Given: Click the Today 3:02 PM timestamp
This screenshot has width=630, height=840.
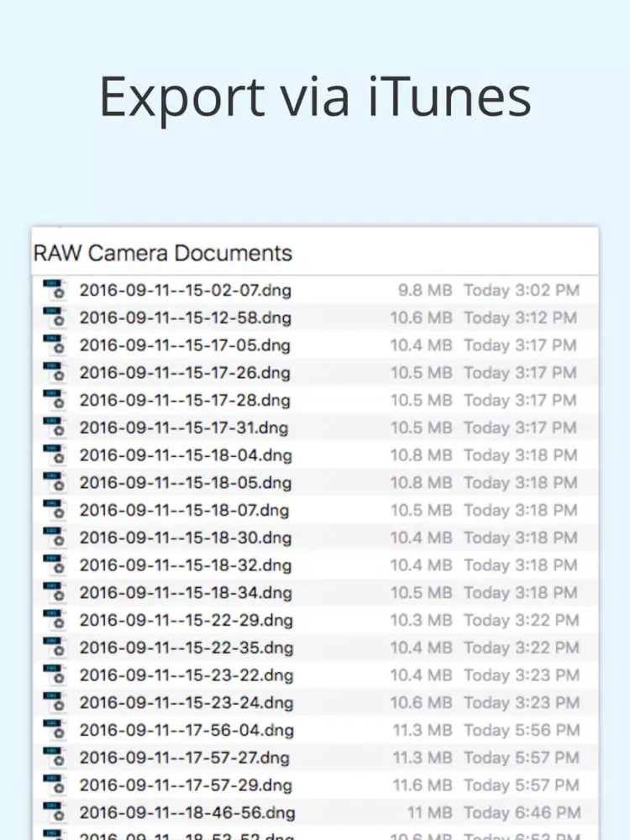Looking at the screenshot, I should pyautogui.click(x=522, y=291).
